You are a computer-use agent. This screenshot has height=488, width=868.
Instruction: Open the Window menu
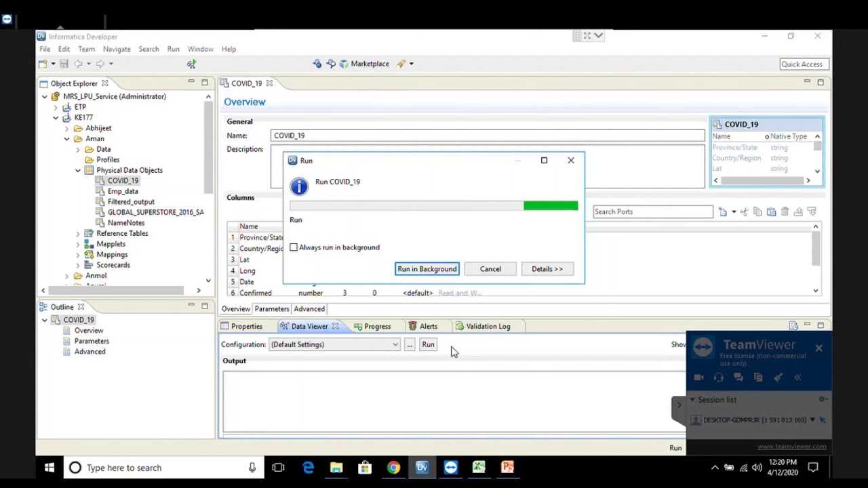[200, 49]
